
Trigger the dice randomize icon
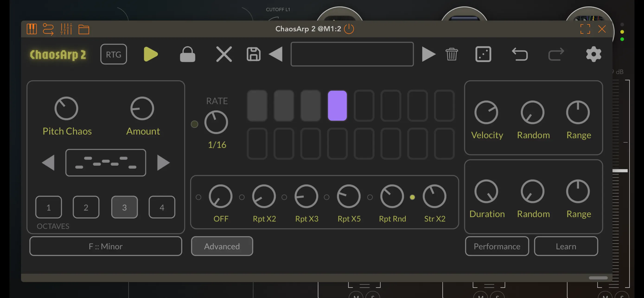tap(483, 54)
